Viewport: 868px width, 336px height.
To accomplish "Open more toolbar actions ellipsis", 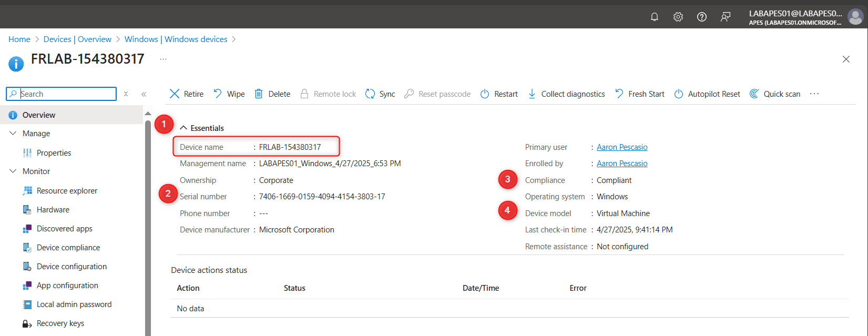I will [x=814, y=94].
